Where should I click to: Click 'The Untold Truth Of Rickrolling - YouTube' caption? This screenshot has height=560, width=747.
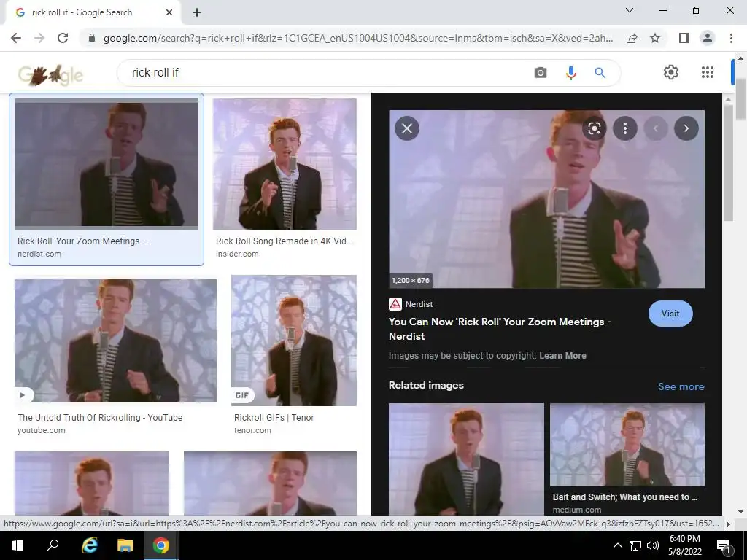[x=100, y=418]
